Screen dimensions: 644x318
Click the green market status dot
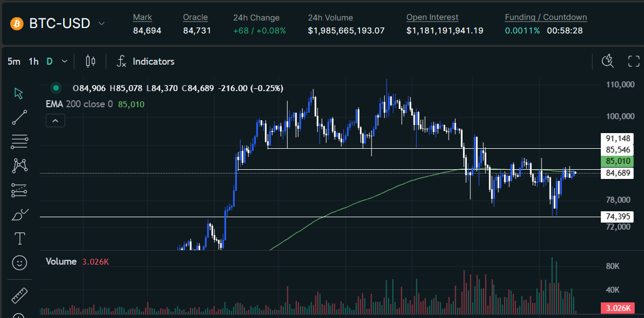pos(55,88)
